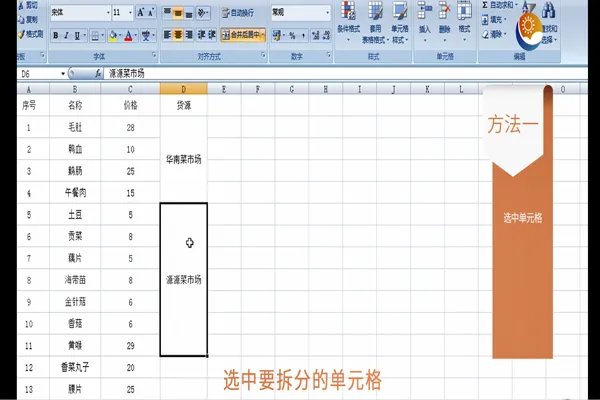Image resolution: width=600 pixels, height=400 pixels.
Task: Click the AutoSum (自动求和) sigma icon
Action: tap(485, 5)
